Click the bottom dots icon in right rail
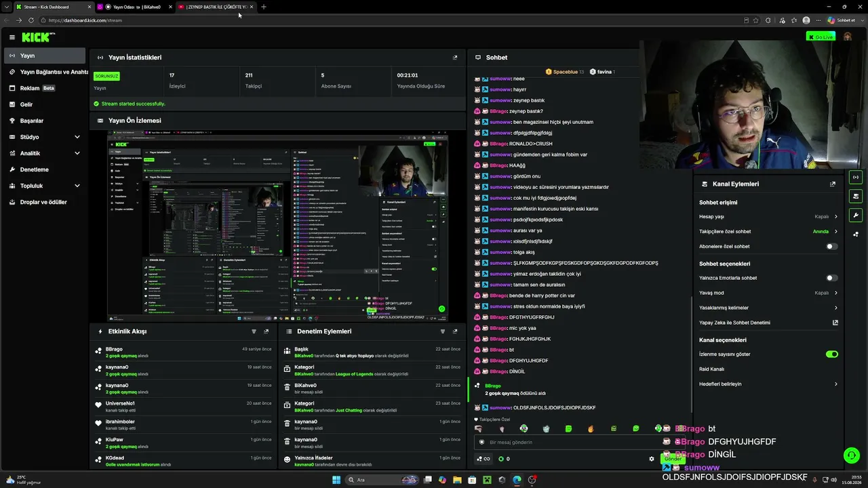868x488 pixels. click(856, 235)
